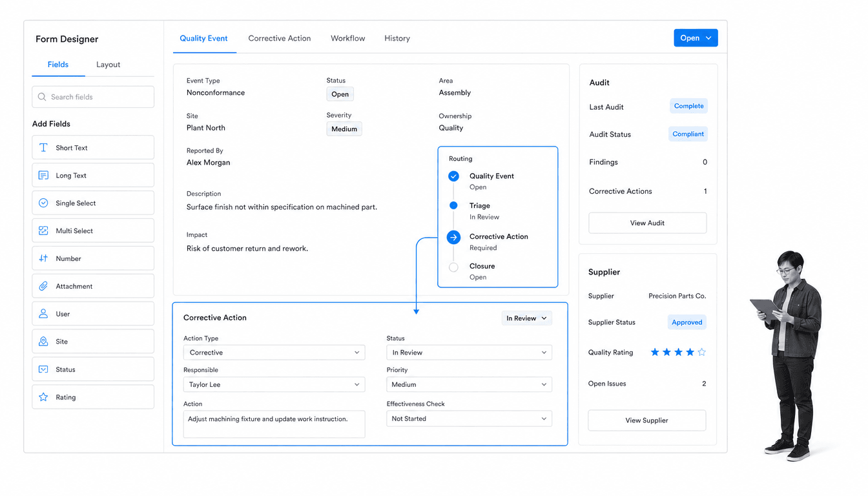Image resolution: width=868 pixels, height=496 pixels.
Task: Click the Site location pin icon
Action: [x=43, y=342]
